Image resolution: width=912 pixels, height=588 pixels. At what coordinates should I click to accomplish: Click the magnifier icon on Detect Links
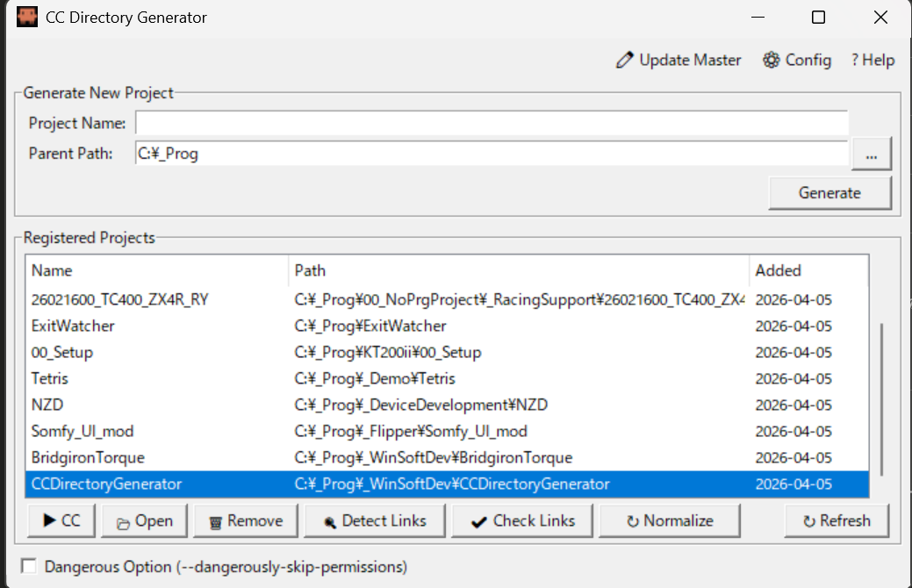pyautogui.click(x=329, y=523)
